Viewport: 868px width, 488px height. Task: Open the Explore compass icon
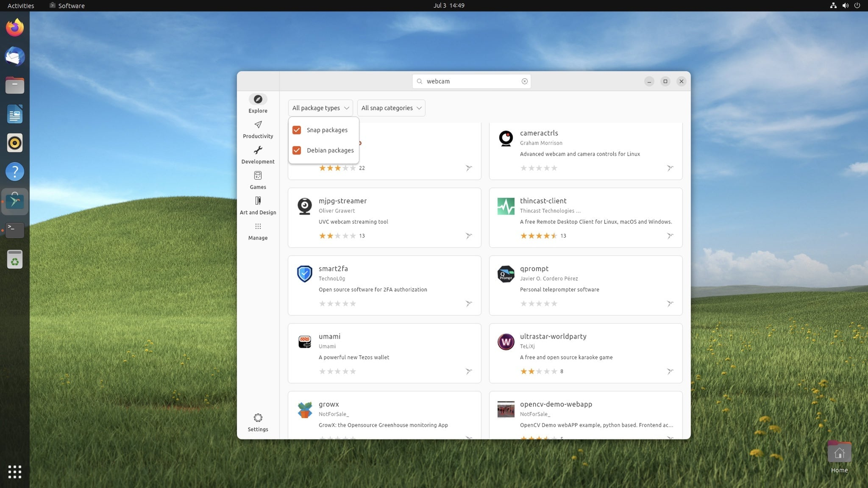click(258, 99)
